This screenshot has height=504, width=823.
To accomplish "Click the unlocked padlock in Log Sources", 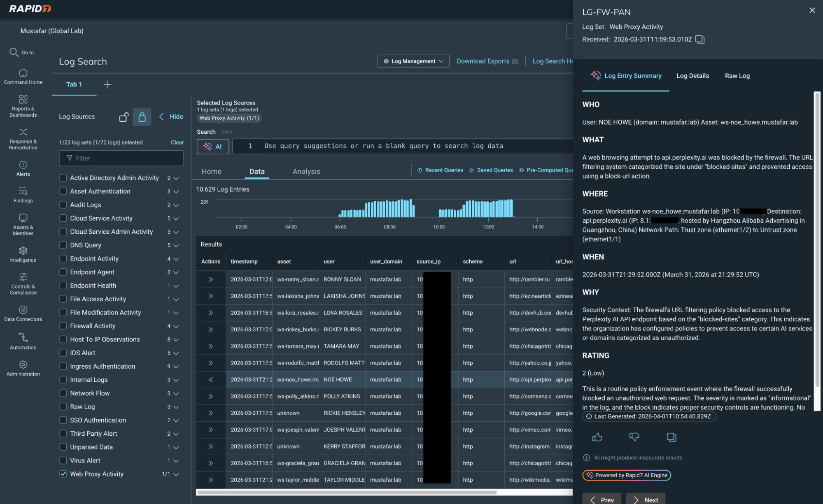I will point(124,117).
